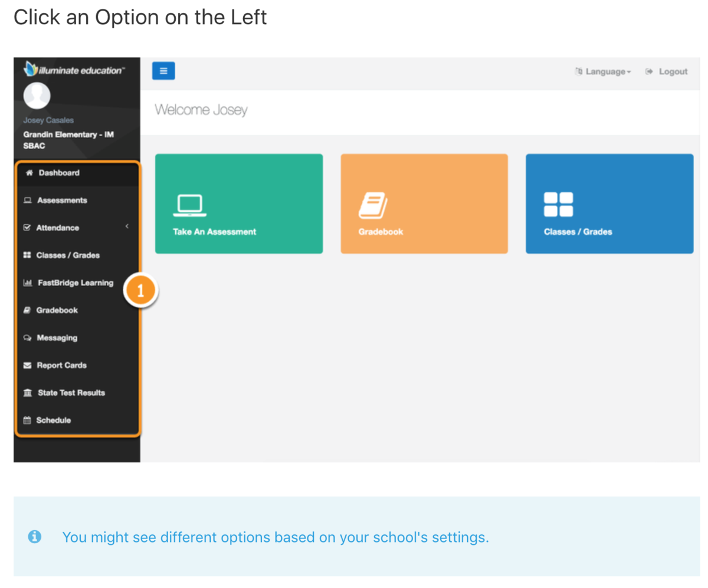Click the Josey Casales name link

(48, 120)
